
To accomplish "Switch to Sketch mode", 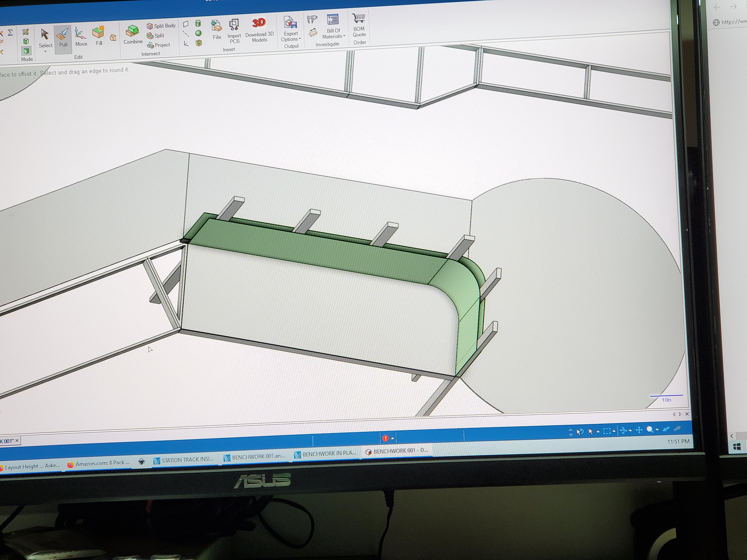I will 25,32.
